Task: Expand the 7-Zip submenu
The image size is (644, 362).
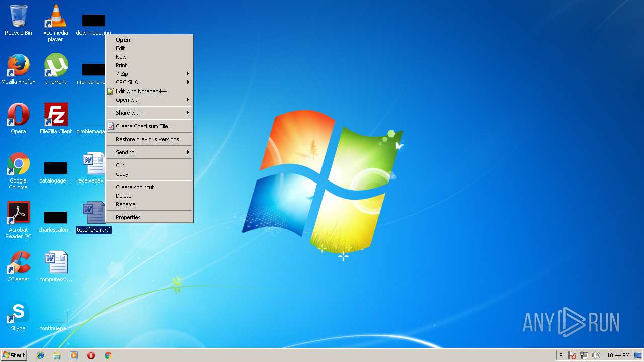Action: click(149, 74)
